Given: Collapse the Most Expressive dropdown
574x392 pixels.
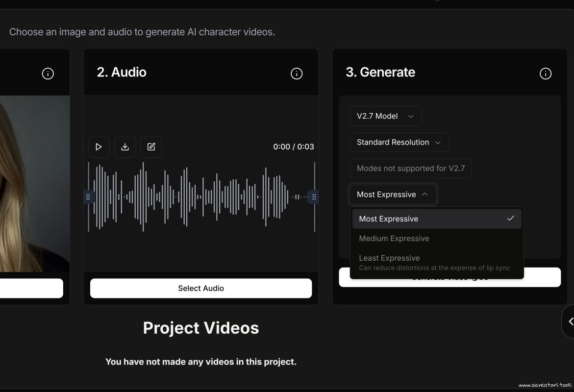Looking at the screenshot, I should pyautogui.click(x=392, y=195).
